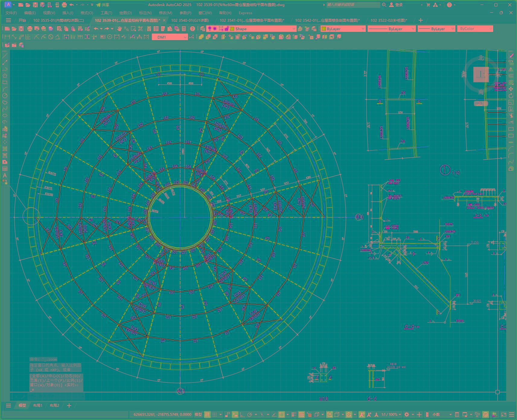Open the ByColor plot style dropdown
The height and width of the screenshot is (420, 517).
475,29
